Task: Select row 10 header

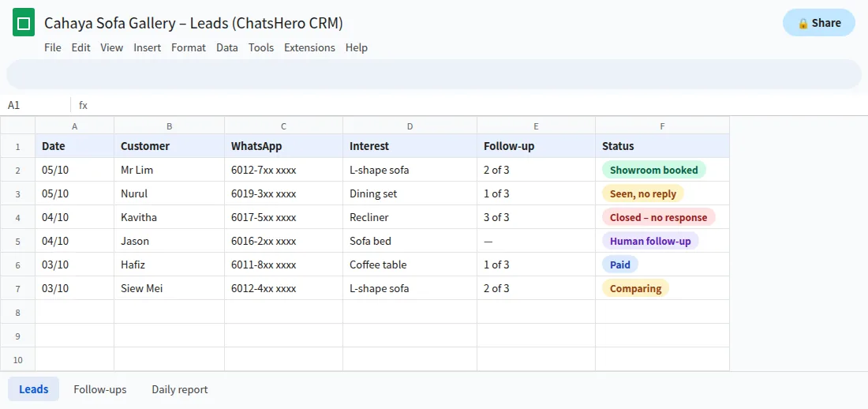Action: [17, 359]
